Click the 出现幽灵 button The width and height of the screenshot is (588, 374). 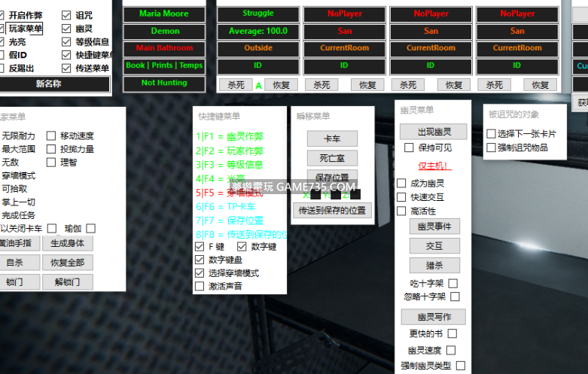point(434,132)
